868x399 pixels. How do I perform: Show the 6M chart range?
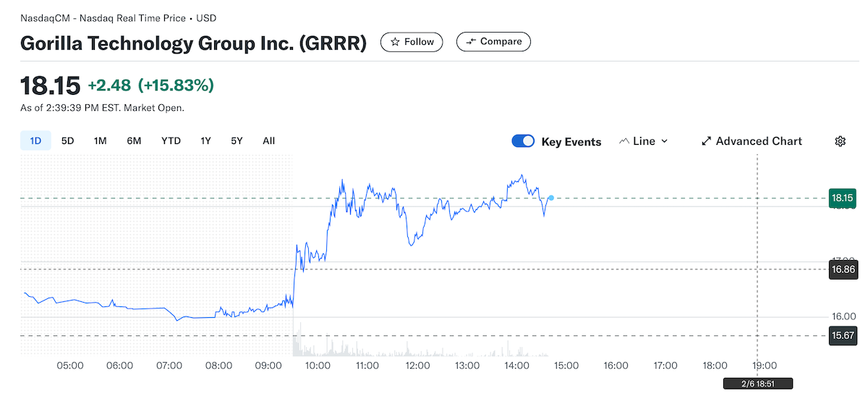click(134, 140)
